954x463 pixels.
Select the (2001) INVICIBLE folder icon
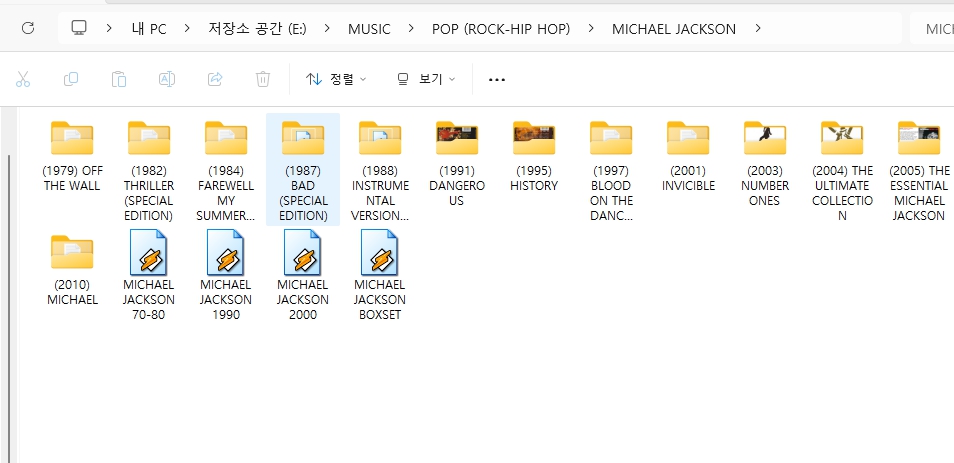pyautogui.click(x=688, y=138)
